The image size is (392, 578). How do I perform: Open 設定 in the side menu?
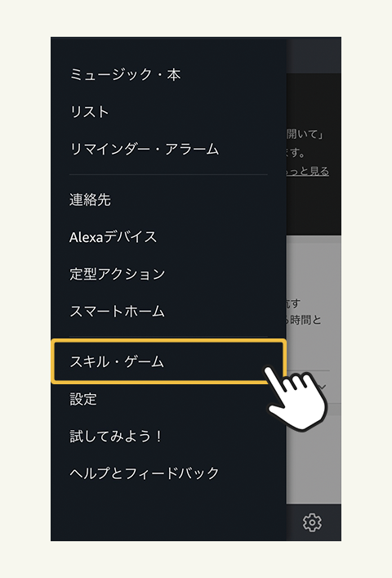(83, 399)
